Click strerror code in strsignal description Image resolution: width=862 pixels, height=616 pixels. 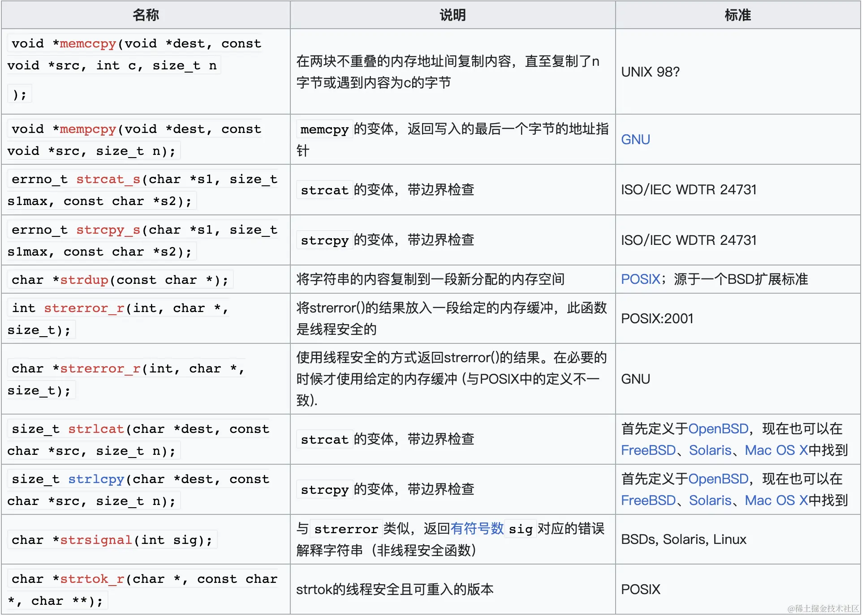point(346,529)
